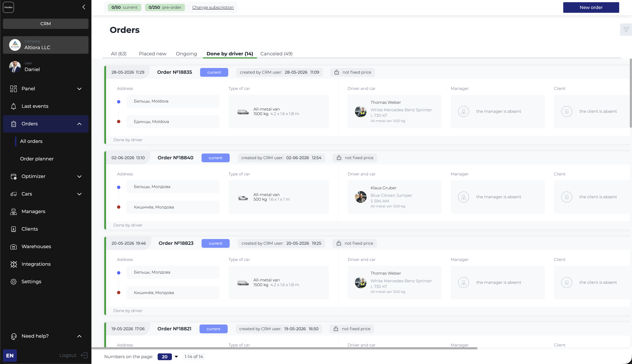
Task: Click the Logout door icon
Action: [x=84, y=355]
